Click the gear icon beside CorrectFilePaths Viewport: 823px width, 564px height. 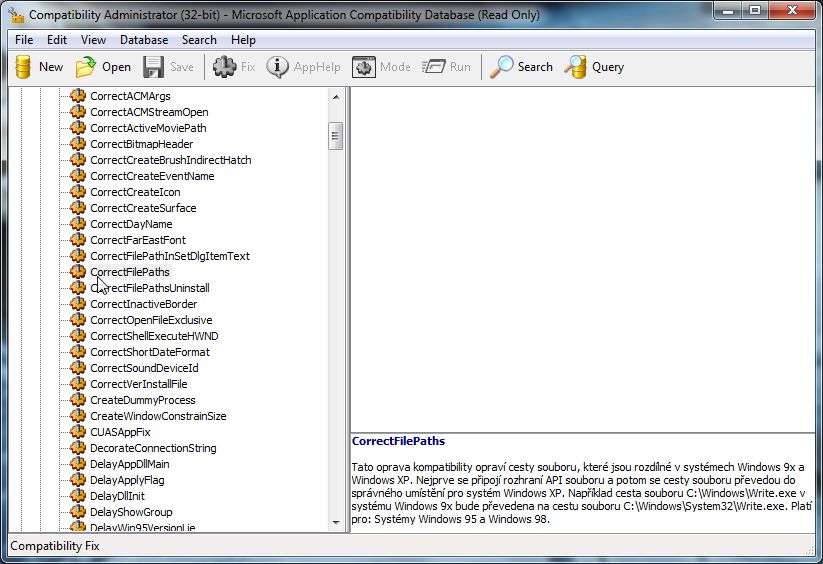(78, 272)
